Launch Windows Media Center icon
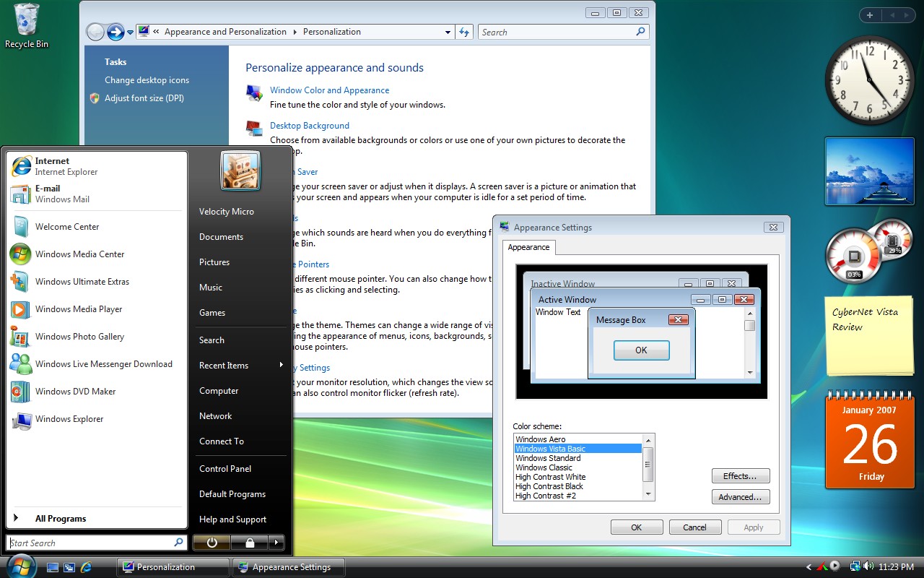This screenshot has width=924, height=578. point(21,254)
